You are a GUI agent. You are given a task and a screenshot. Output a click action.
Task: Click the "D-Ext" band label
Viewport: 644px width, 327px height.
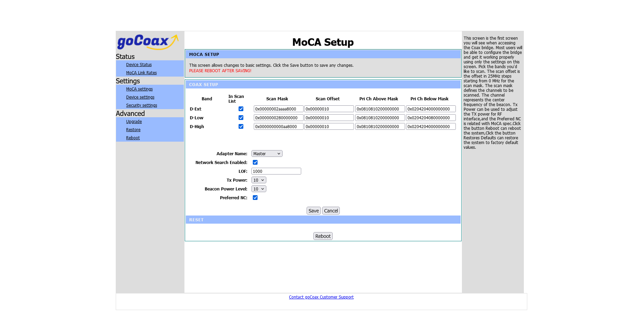coord(196,109)
